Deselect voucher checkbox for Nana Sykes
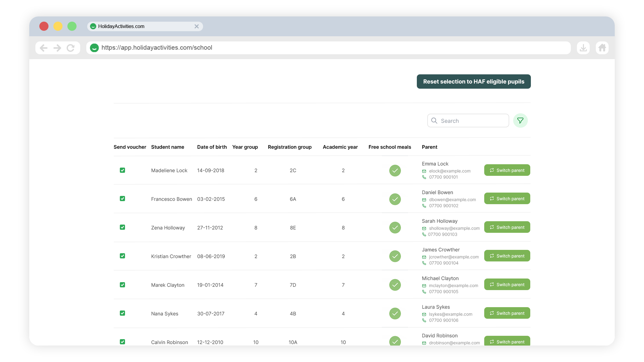Screen dimensions: 644x362 122,313
